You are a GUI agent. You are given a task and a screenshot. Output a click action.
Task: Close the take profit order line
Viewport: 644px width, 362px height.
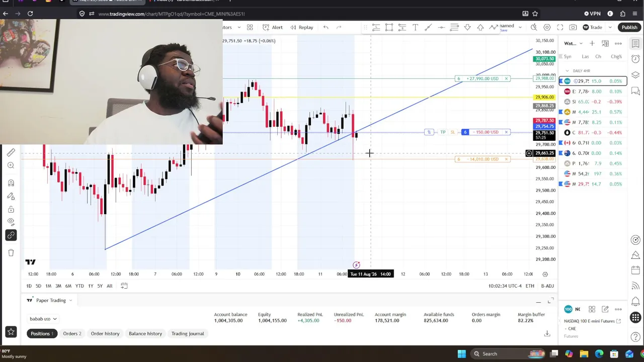507,78
